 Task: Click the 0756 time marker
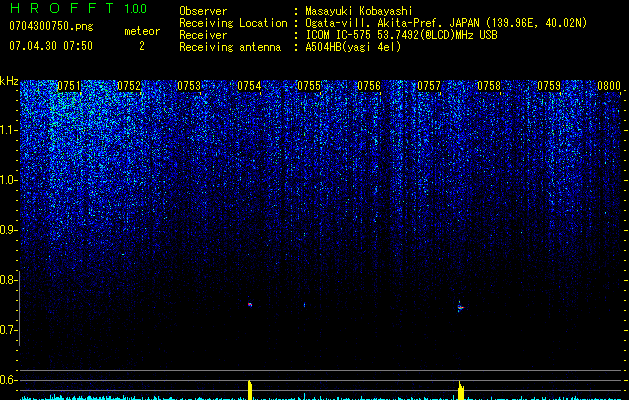pyautogui.click(x=369, y=86)
